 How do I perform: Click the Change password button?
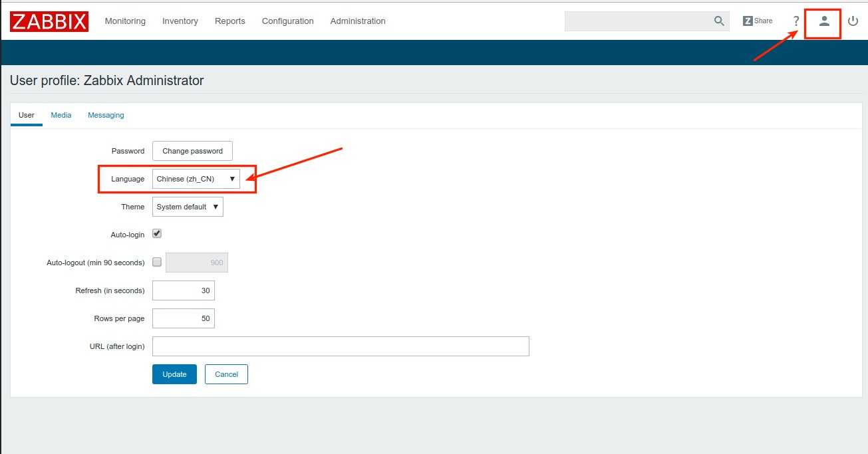tap(192, 151)
